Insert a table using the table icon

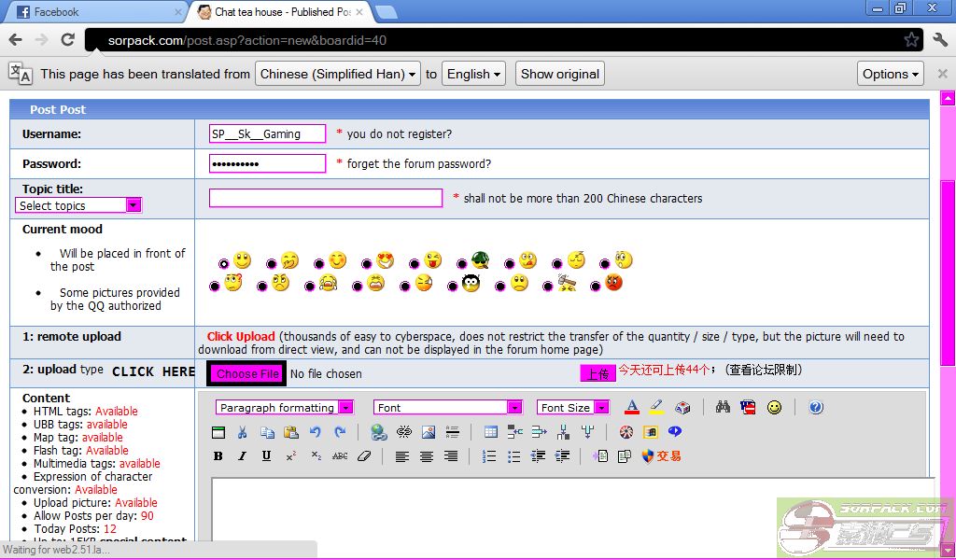(x=491, y=432)
